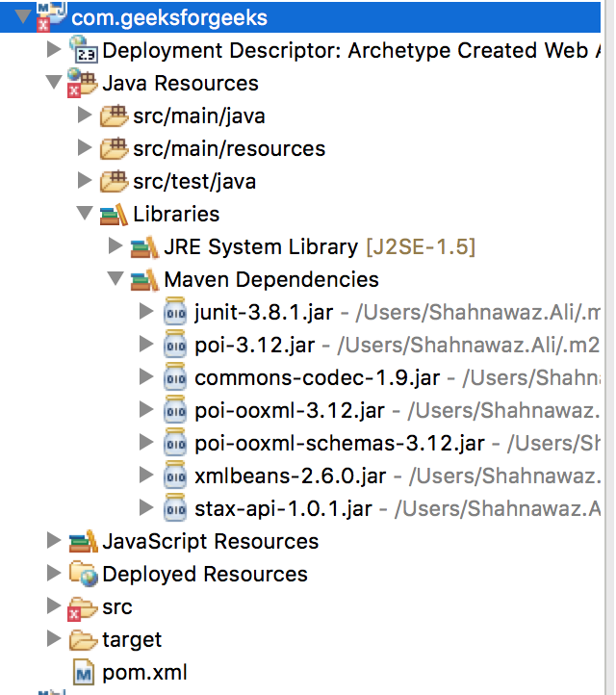Click the Deployment Descriptor 2.3 icon
Viewport: 616px width, 695px height.
click(84, 49)
